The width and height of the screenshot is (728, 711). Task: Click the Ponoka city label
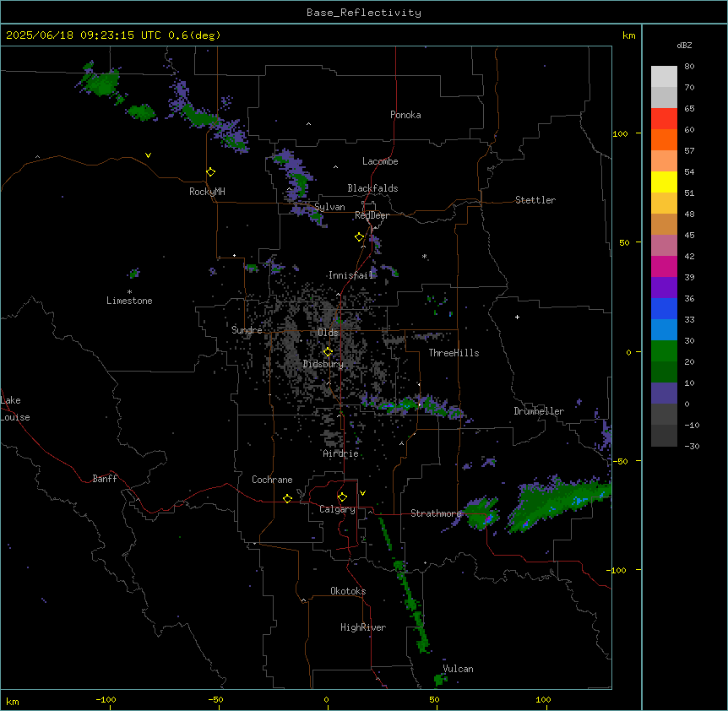[405, 115]
